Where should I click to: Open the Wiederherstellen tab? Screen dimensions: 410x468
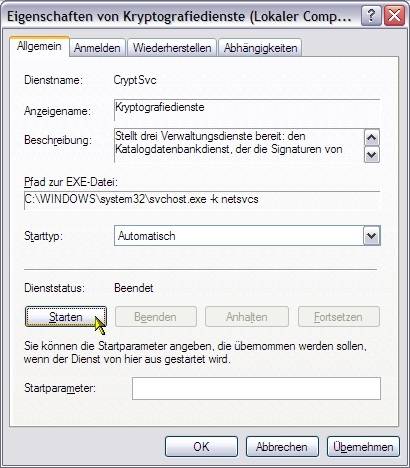coord(172,48)
